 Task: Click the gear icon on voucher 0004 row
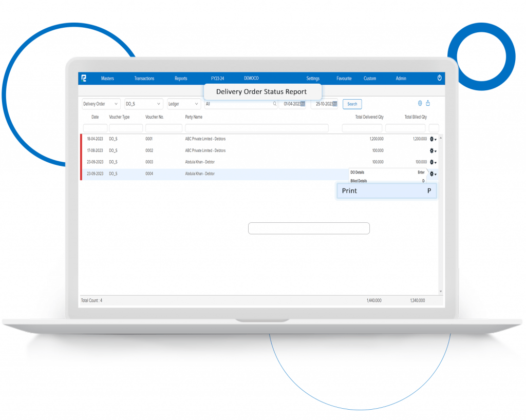431,174
